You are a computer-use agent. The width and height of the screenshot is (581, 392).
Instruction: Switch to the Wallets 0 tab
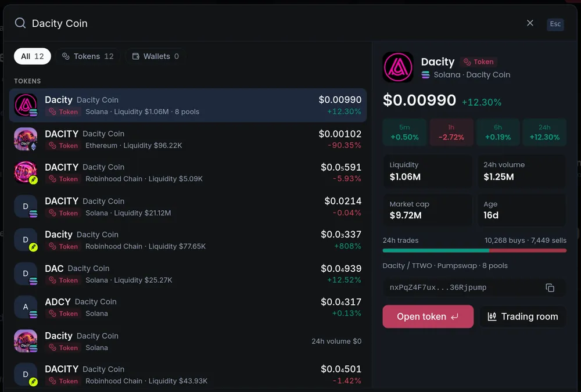pos(156,56)
